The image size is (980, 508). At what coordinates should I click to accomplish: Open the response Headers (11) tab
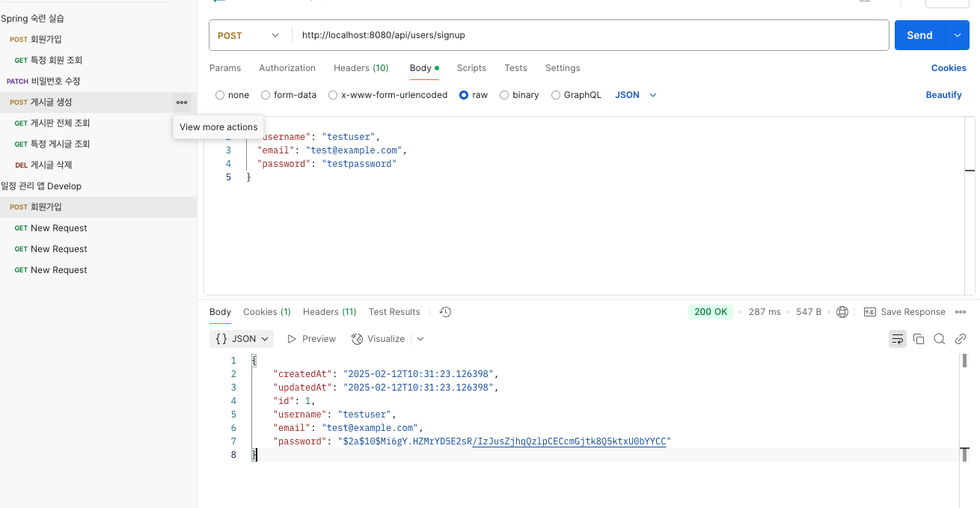click(330, 312)
